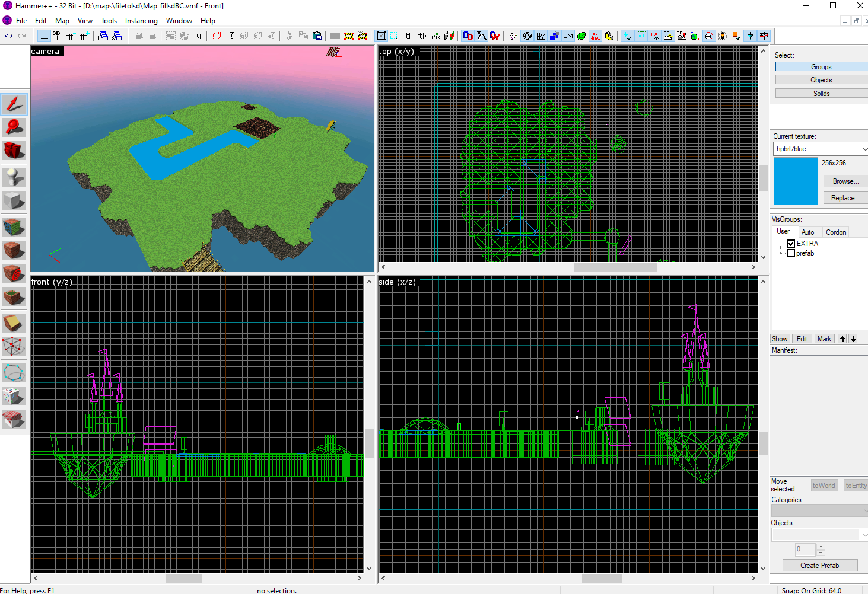The height and width of the screenshot is (594, 868).
Task: Open the Instancing menu
Action: [x=141, y=21]
